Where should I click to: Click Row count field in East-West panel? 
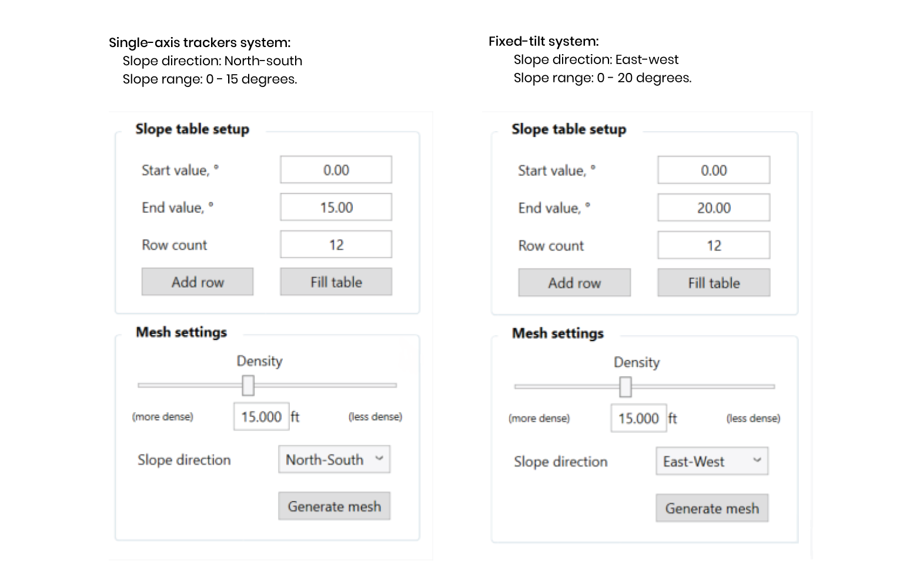pos(714,245)
